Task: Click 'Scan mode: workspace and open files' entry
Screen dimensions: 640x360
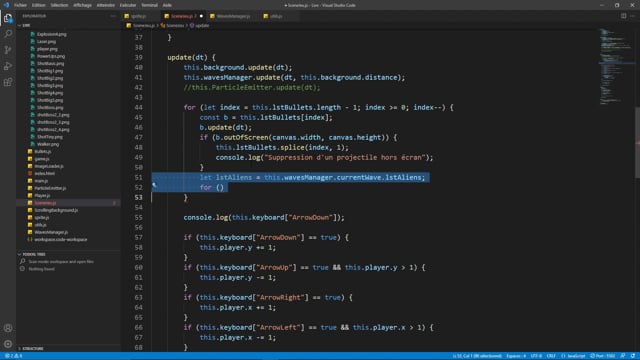Action: [x=61, y=262]
